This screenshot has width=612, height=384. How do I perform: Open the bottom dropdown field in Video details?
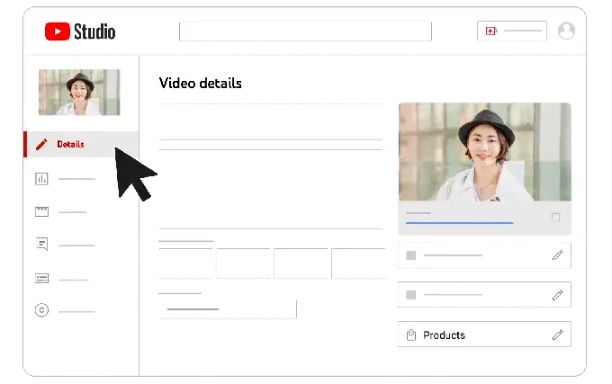[228, 309]
